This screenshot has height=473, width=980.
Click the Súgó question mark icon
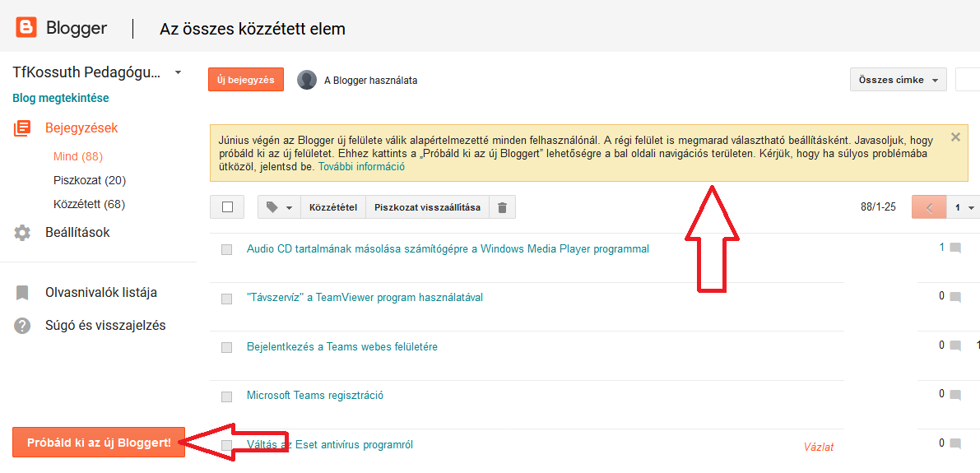pos(22,326)
